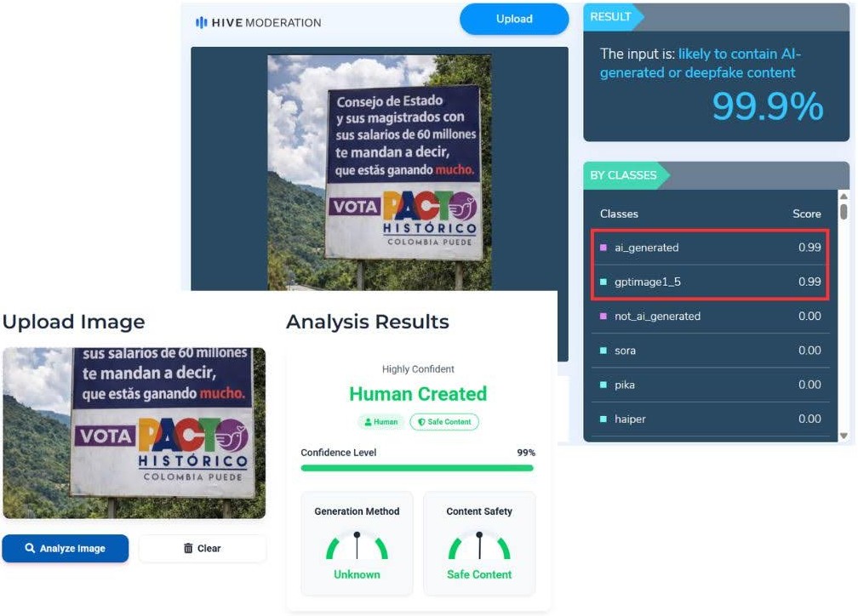This screenshot has height=616, width=858.
Task: Click the magnifier icon on Analyze Image
Action: tap(30, 549)
